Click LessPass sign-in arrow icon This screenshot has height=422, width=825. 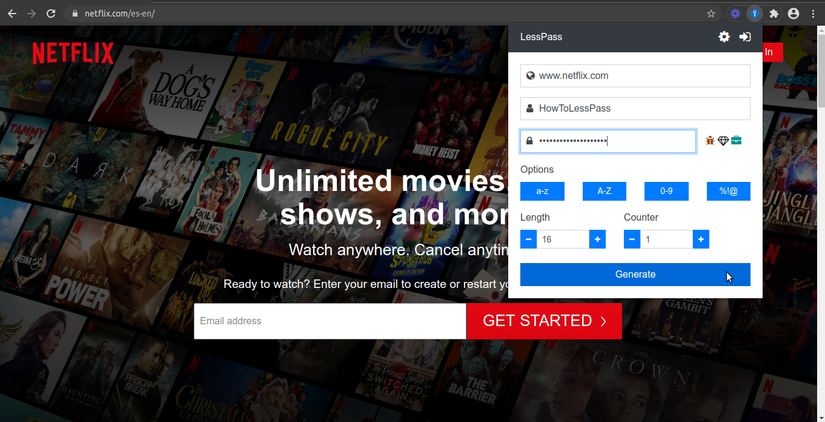[745, 36]
